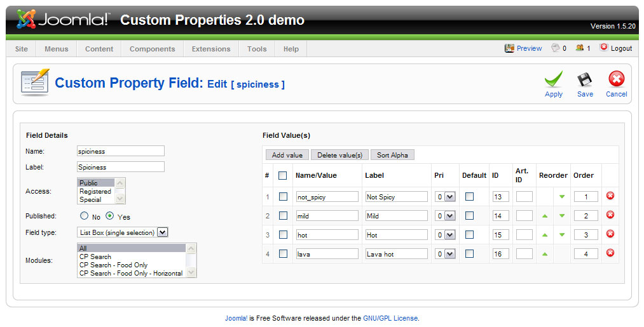Open the Extensions menu
The width and height of the screenshot is (644, 327).
211,49
